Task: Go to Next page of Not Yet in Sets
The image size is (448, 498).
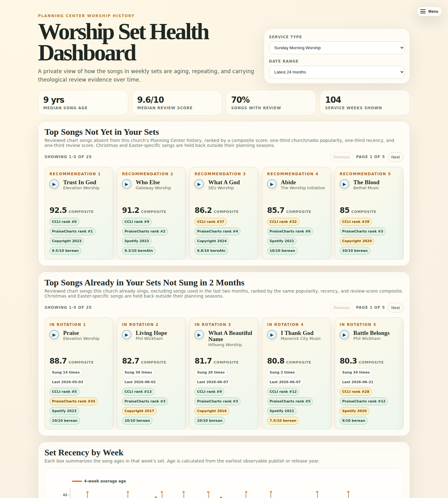Action: [x=395, y=157]
